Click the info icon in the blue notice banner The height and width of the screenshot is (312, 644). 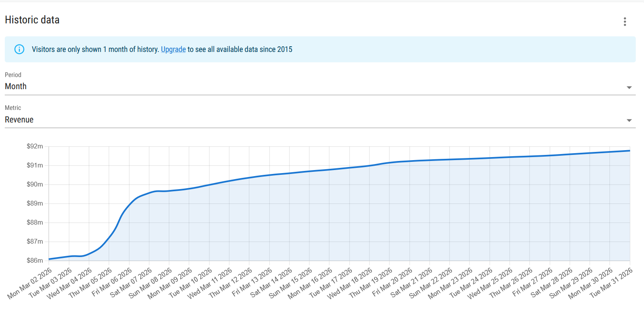coord(19,49)
